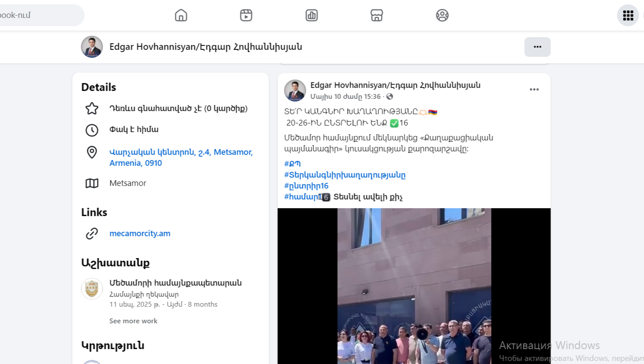
Task: Open the post options three-dots menu
Action: coord(534,89)
